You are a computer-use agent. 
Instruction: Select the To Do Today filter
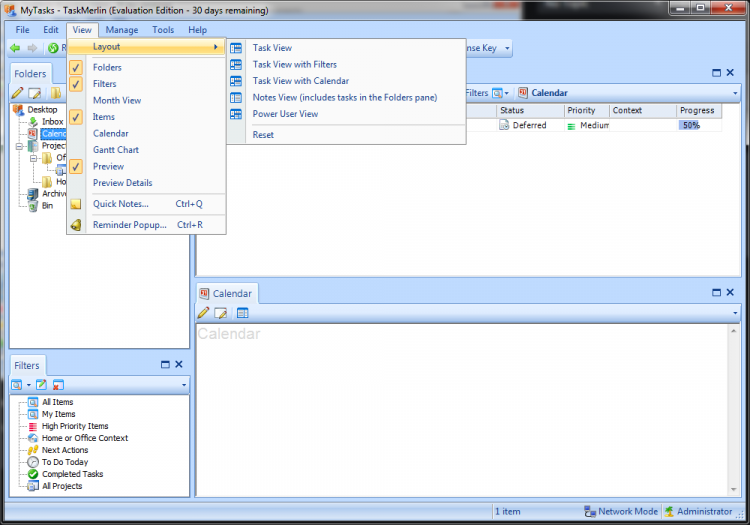65,462
